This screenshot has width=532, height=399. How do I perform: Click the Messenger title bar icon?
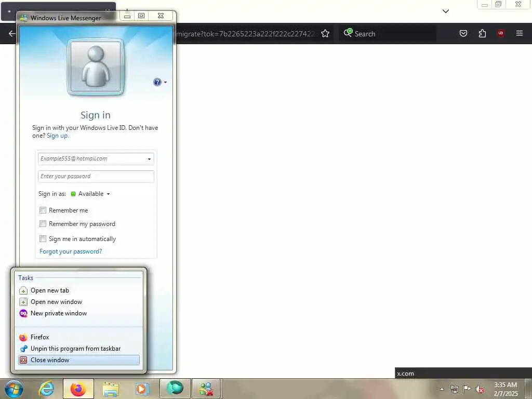click(23, 18)
